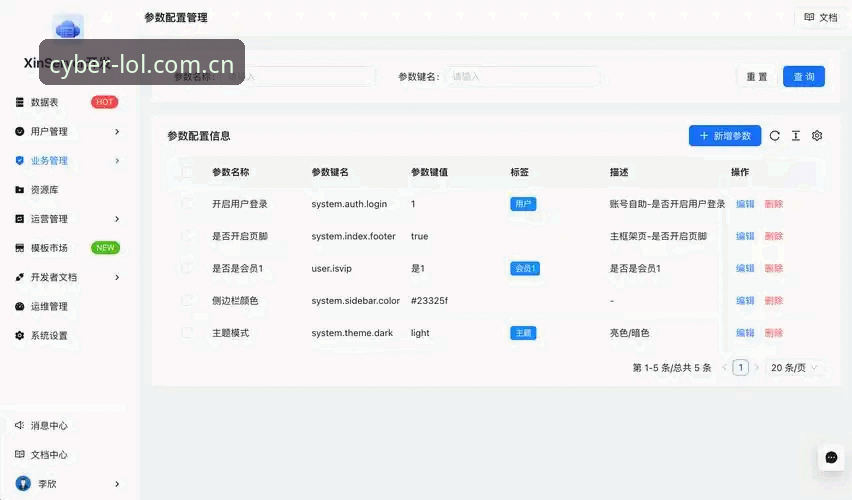Click the 系统设置 gear icon
The height and width of the screenshot is (500, 852).
coord(20,335)
